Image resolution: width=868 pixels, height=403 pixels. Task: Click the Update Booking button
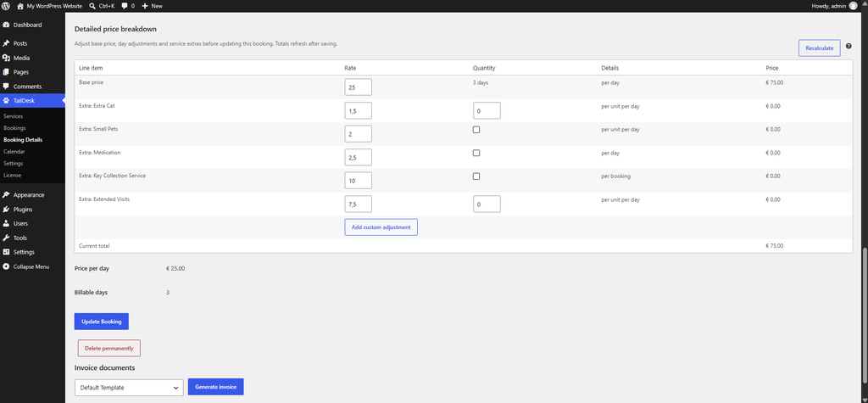click(x=102, y=322)
